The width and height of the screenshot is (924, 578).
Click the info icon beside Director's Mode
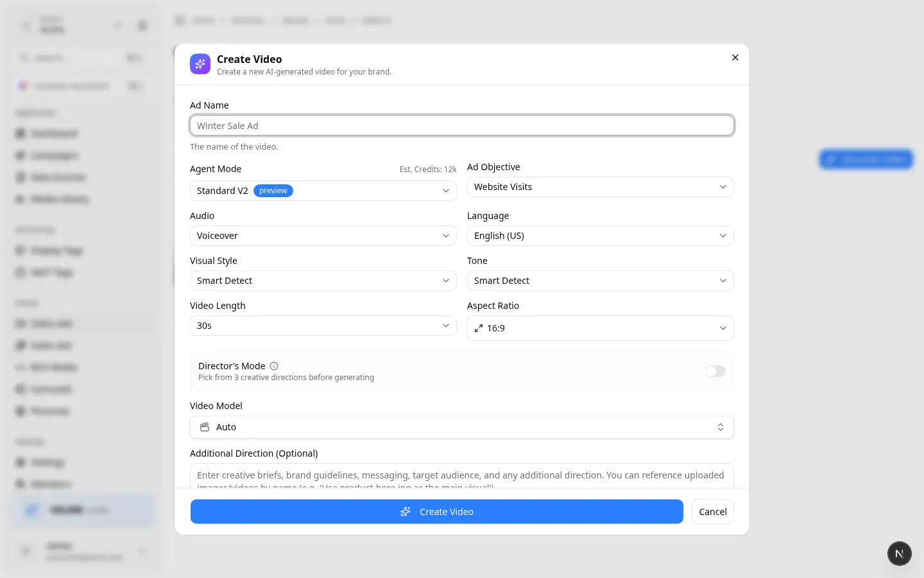(x=274, y=366)
